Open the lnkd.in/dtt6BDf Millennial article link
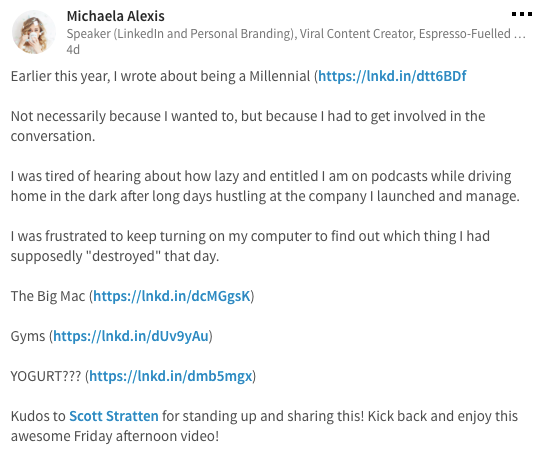The width and height of the screenshot is (540, 450). pyautogui.click(x=392, y=76)
